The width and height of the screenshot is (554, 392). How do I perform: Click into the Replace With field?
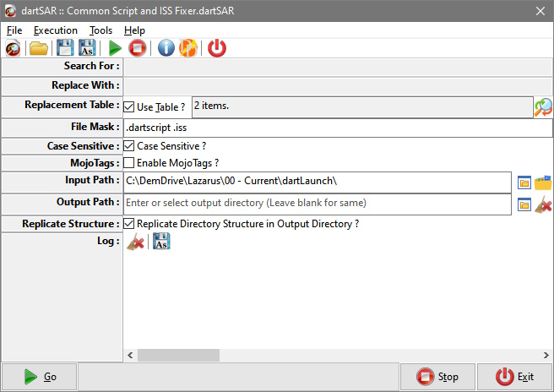338,86
